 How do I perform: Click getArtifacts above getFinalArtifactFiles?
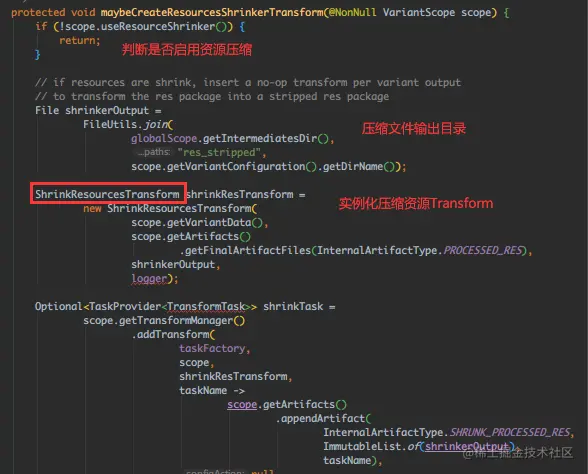coord(203,236)
